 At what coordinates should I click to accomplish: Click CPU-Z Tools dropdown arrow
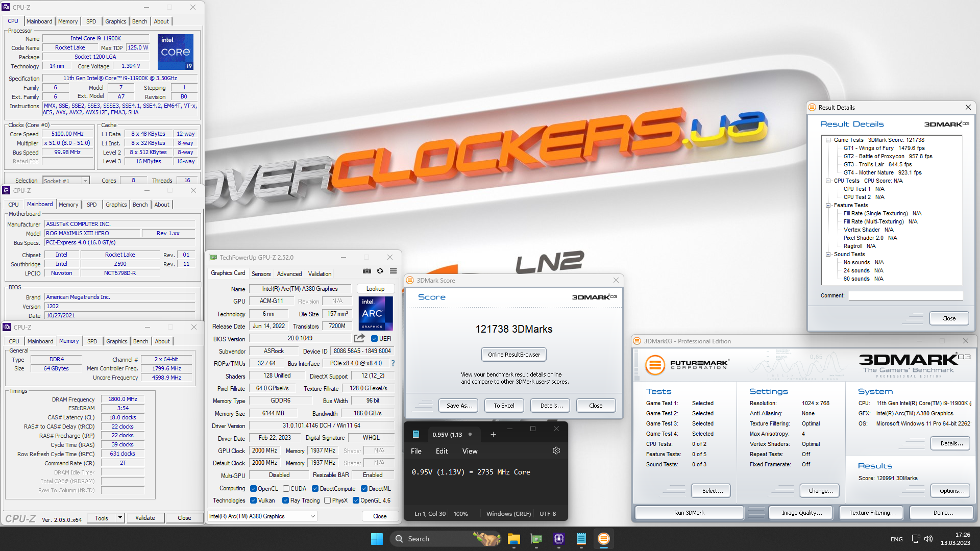coord(120,518)
